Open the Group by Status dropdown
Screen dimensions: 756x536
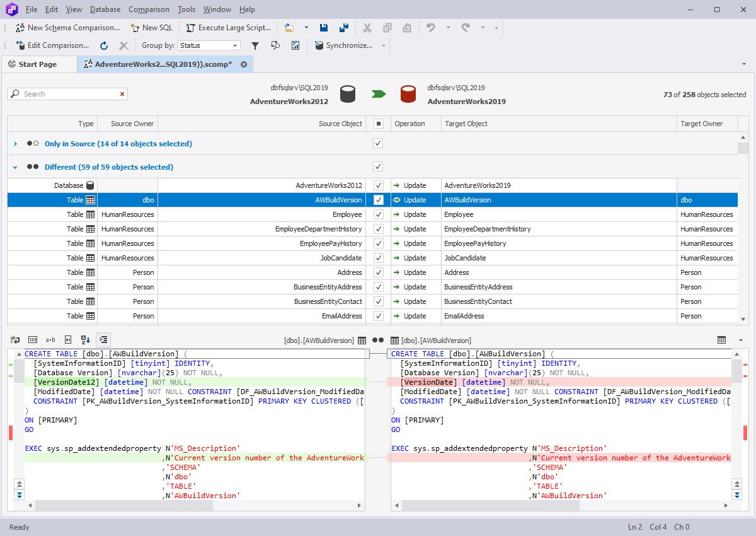(x=235, y=45)
